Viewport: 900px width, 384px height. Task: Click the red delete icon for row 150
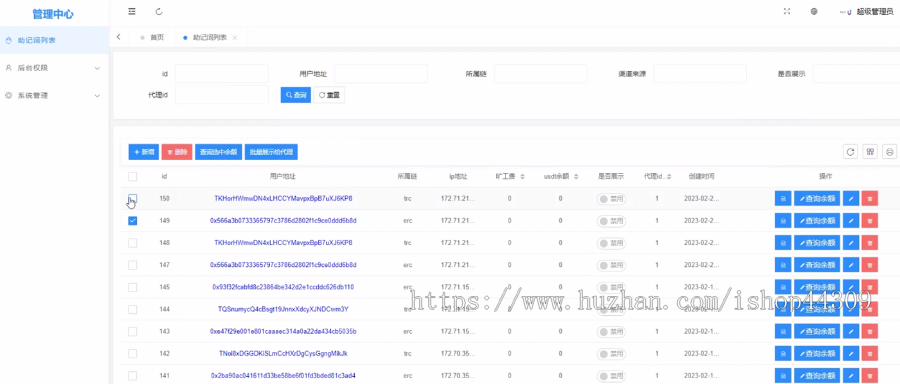click(x=870, y=199)
